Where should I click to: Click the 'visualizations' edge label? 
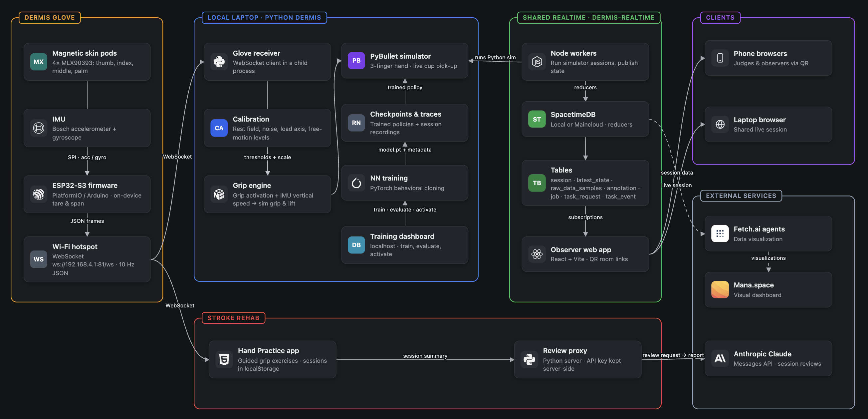point(768,258)
